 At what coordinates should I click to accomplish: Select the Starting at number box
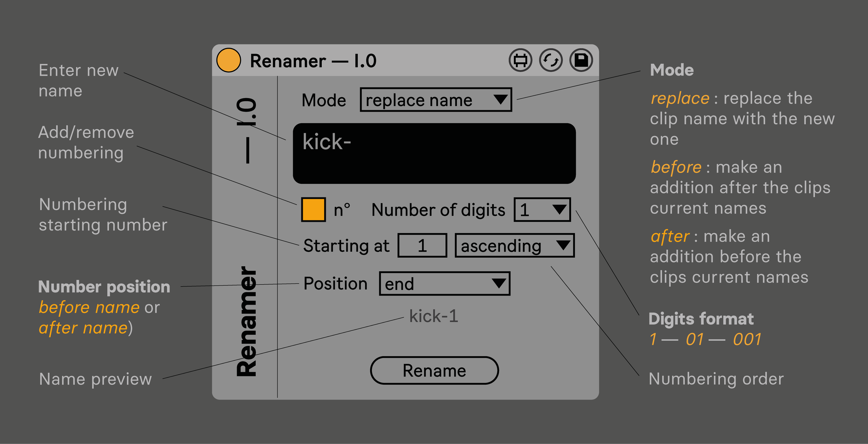422,245
